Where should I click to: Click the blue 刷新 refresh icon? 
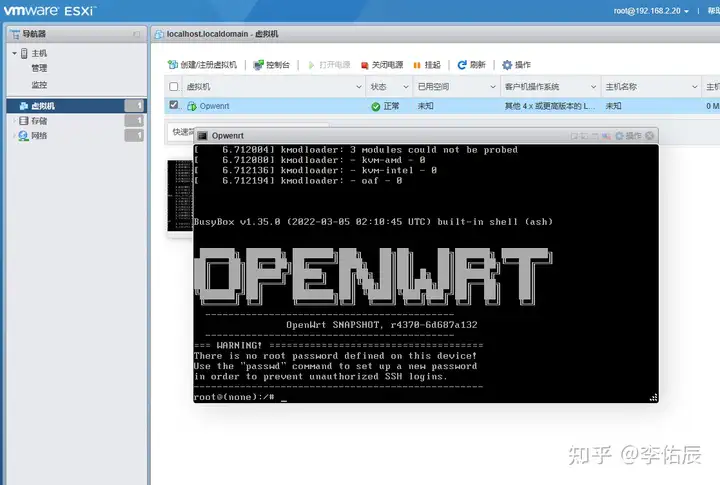click(x=462, y=65)
